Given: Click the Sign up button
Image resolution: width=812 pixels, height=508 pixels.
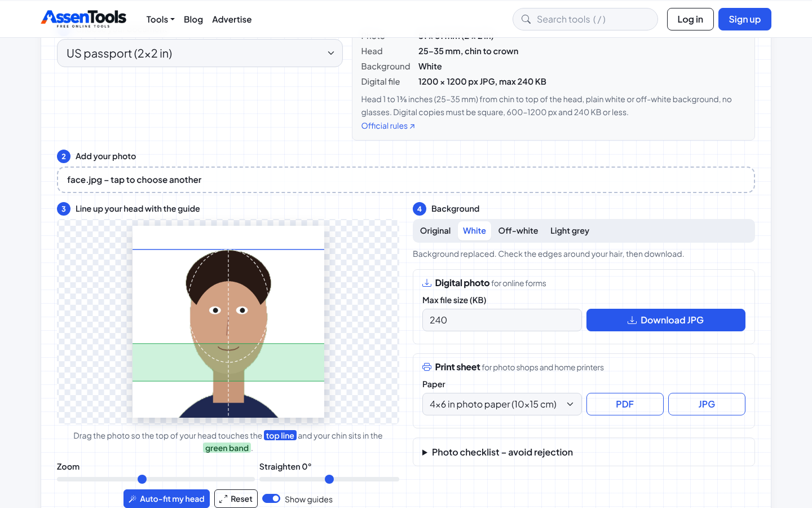Looking at the screenshot, I should [x=744, y=19].
